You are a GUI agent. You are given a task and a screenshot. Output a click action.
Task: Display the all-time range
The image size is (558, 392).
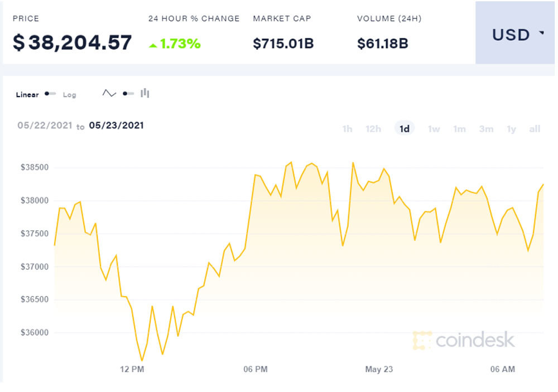pyautogui.click(x=535, y=129)
